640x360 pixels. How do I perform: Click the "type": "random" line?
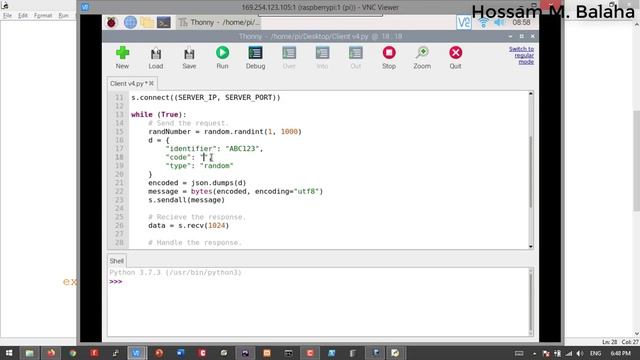tap(199, 166)
